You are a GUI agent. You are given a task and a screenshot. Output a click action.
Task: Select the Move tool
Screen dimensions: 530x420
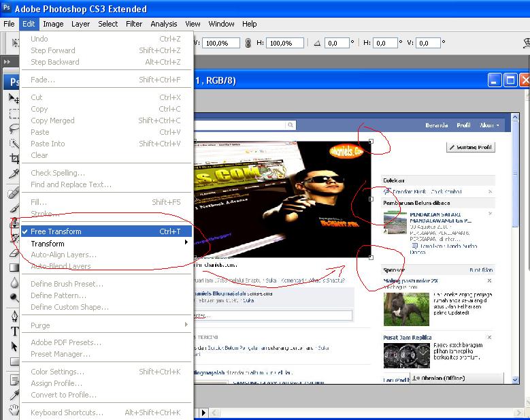[x=14, y=98]
